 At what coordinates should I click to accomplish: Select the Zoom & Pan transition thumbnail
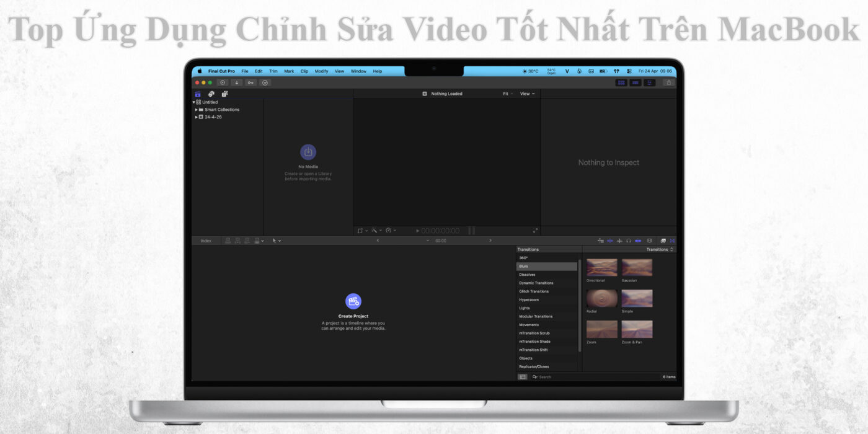(637, 329)
